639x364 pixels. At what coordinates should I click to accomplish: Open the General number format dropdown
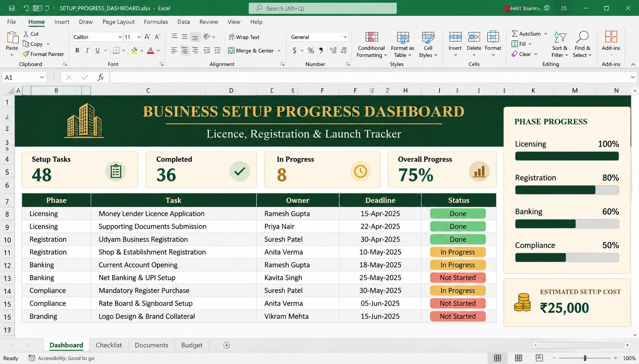345,37
